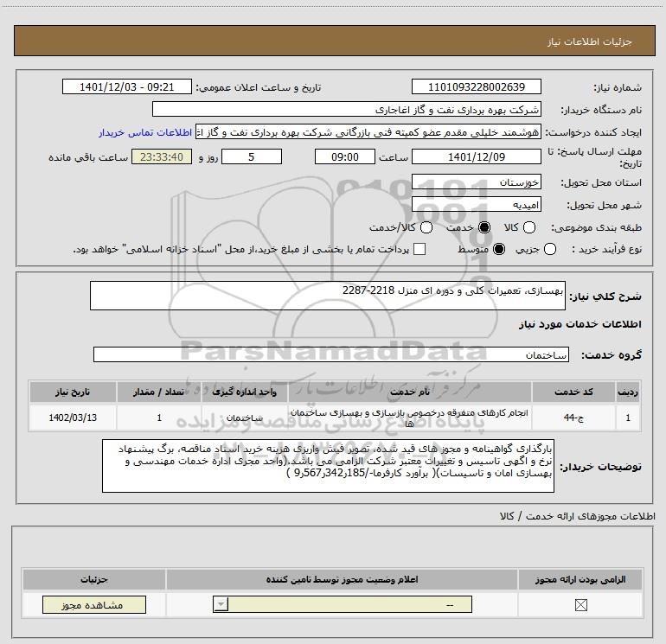Toggle the اسناد خزانه اسلامی payment checkbox
The width and height of the screenshot is (666, 644).
(x=419, y=249)
